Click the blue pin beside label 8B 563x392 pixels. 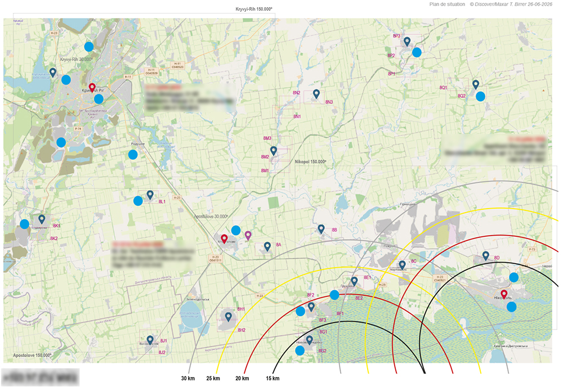(x=321, y=229)
